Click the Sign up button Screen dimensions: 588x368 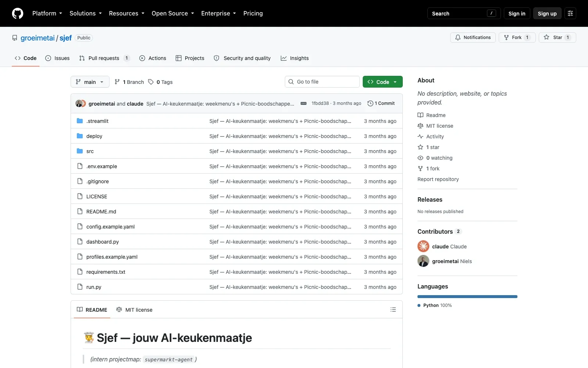coord(547,13)
